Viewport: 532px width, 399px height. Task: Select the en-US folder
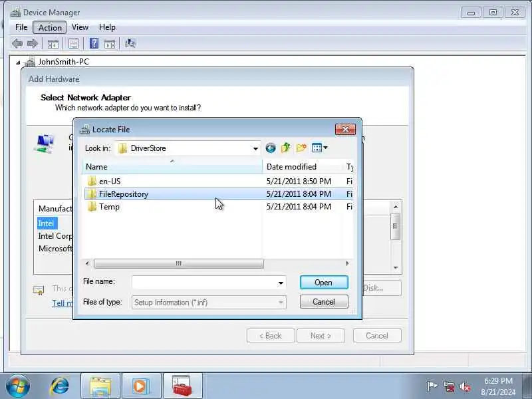[x=110, y=181]
